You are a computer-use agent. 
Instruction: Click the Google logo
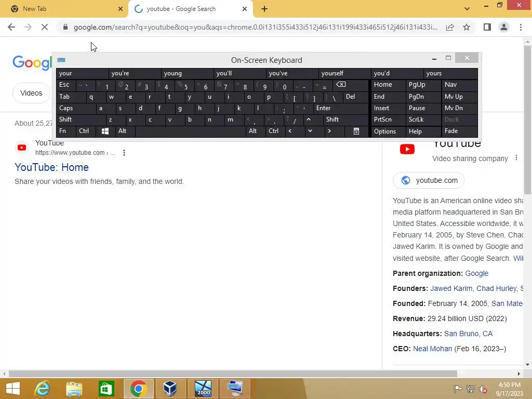coord(32,63)
